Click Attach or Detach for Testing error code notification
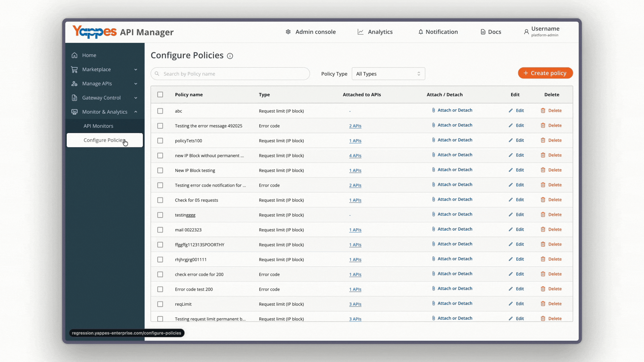This screenshot has width=644, height=362. [x=452, y=185]
